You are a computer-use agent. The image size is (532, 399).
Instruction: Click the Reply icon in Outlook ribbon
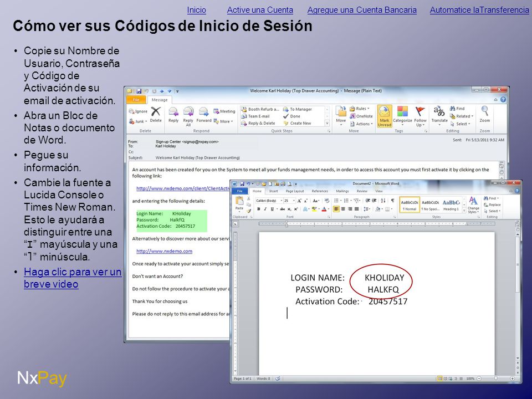173,111
